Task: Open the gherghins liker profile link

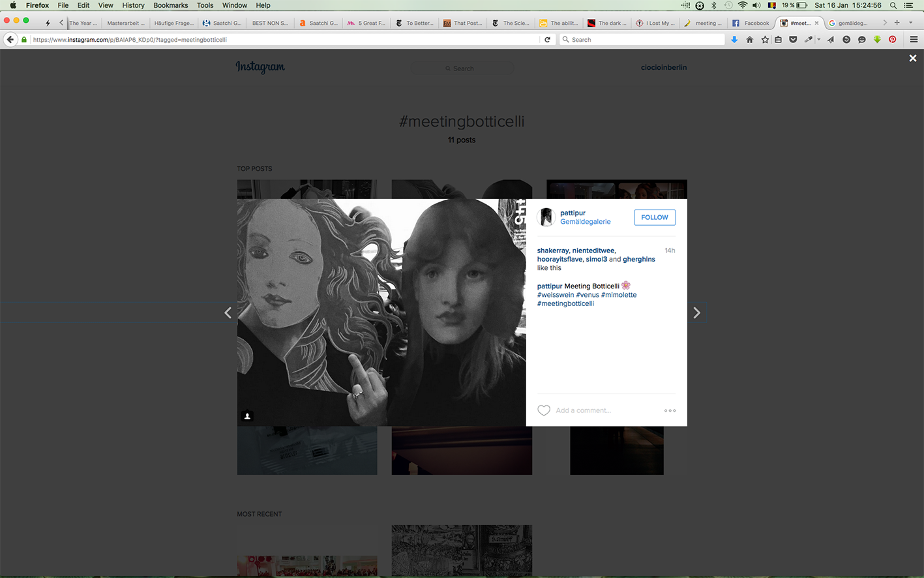Action: [x=639, y=259]
